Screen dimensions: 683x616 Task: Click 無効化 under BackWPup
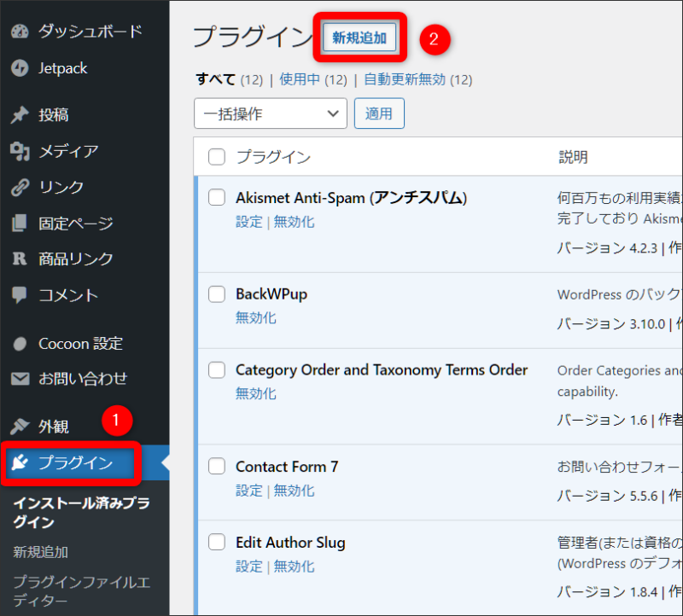pyautogui.click(x=255, y=317)
